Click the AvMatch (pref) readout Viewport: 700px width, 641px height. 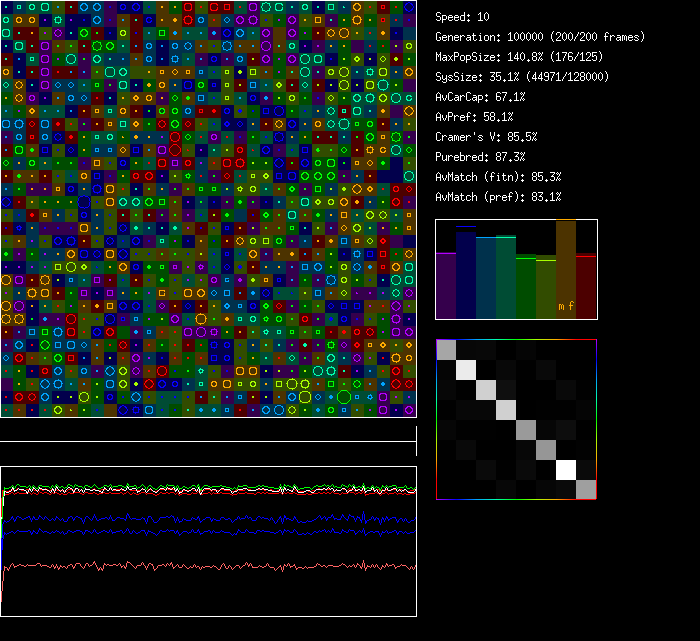click(x=498, y=197)
